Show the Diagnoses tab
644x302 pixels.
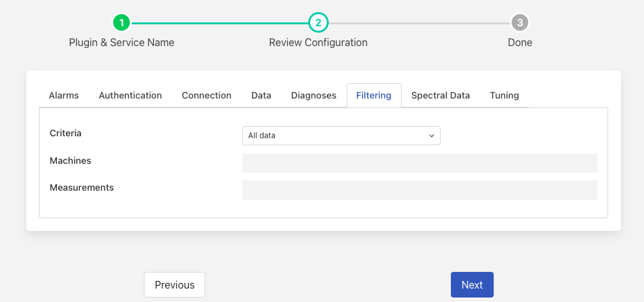313,95
